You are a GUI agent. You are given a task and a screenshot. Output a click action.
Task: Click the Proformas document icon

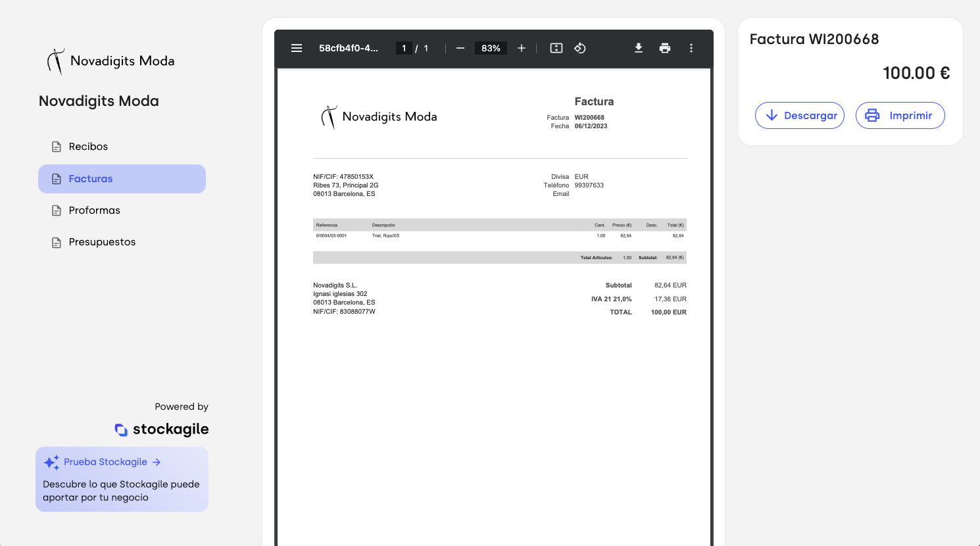click(57, 211)
